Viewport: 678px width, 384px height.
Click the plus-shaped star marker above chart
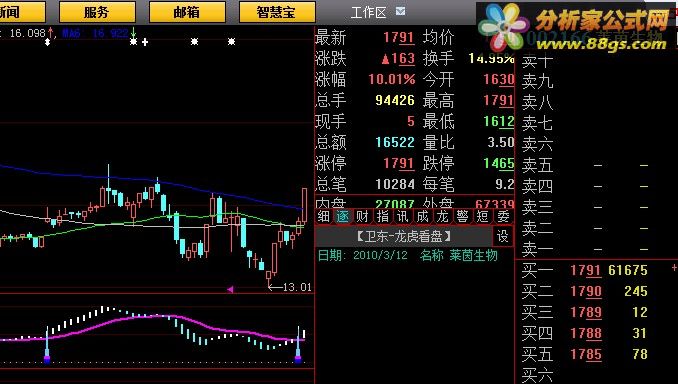click(145, 42)
